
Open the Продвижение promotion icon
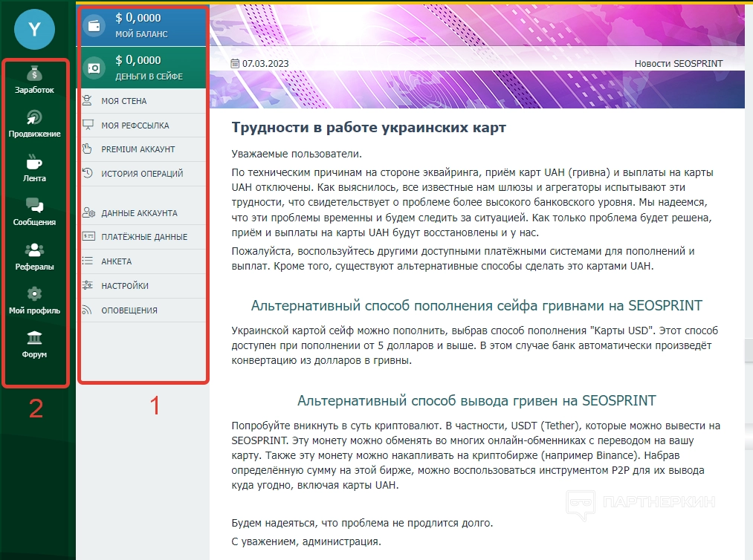[35, 118]
